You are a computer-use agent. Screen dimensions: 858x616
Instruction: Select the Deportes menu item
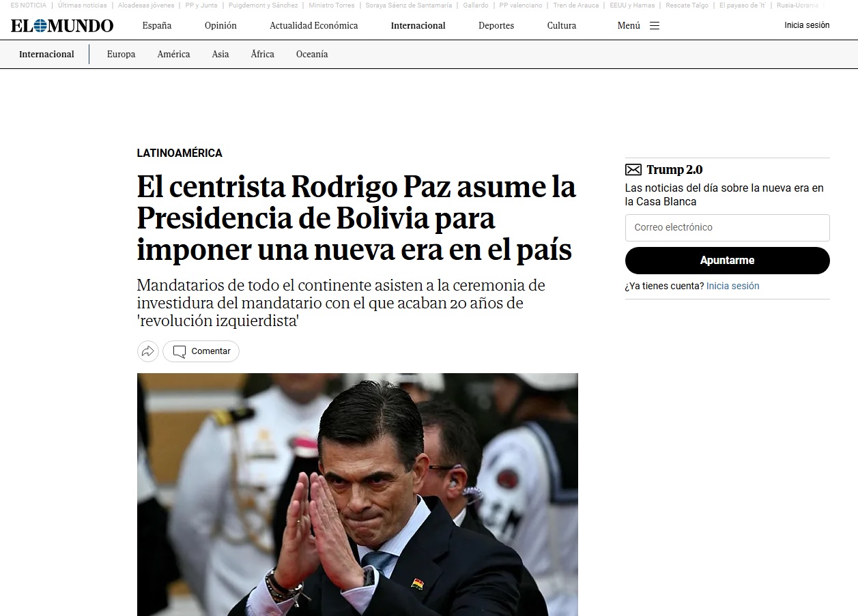coord(496,26)
